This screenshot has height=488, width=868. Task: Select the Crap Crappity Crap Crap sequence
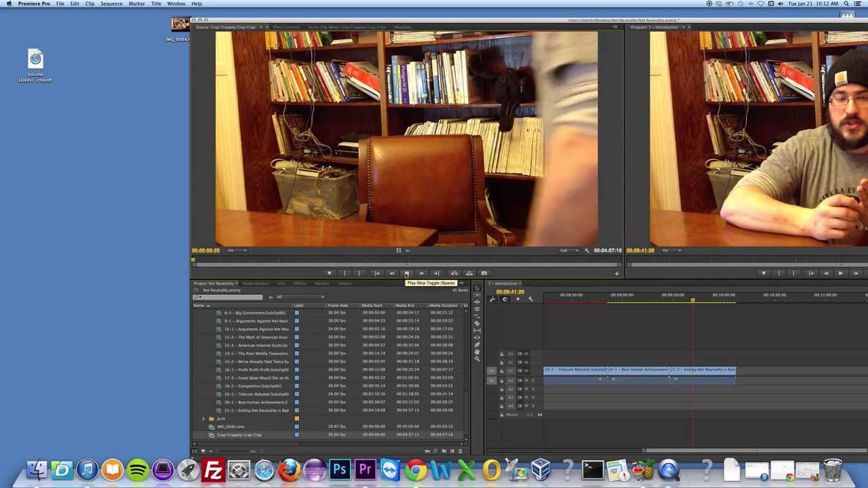tap(239, 435)
